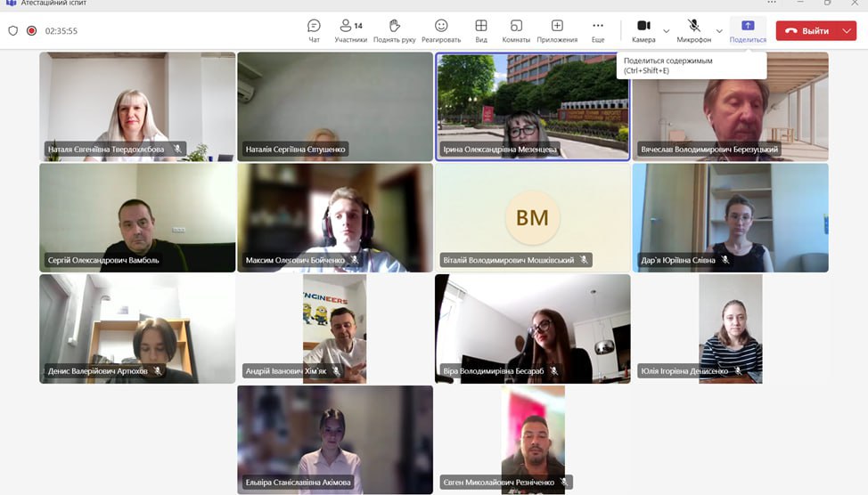Select the BM avatar participant tile

tap(532, 217)
